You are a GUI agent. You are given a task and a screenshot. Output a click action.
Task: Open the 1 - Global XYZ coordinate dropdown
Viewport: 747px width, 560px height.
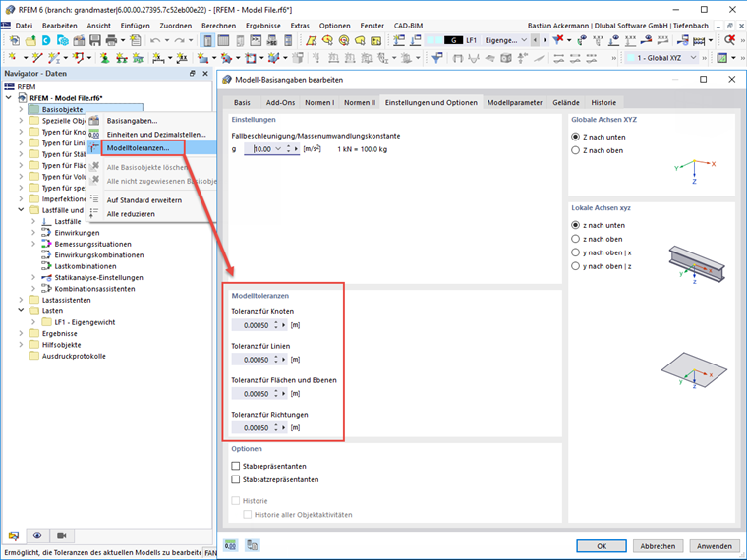694,58
